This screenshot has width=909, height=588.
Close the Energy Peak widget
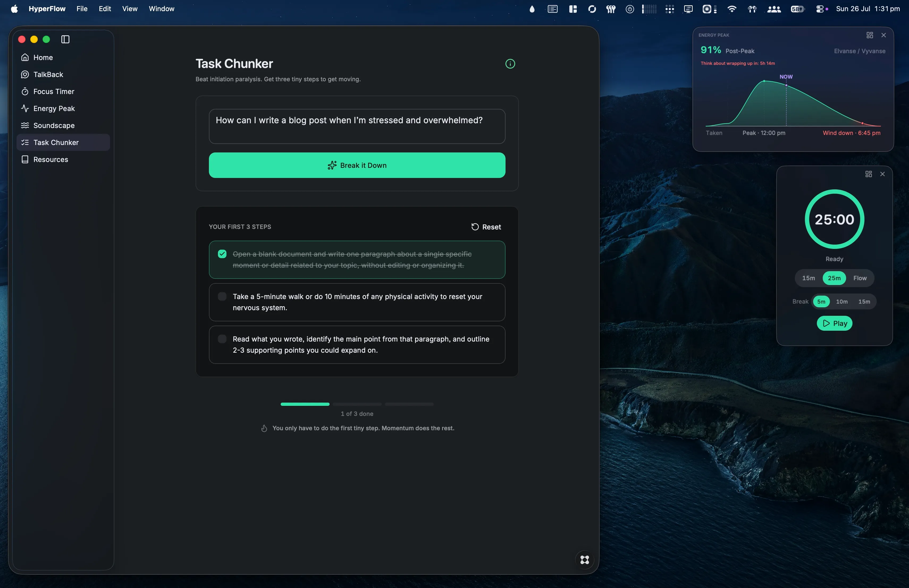point(883,35)
